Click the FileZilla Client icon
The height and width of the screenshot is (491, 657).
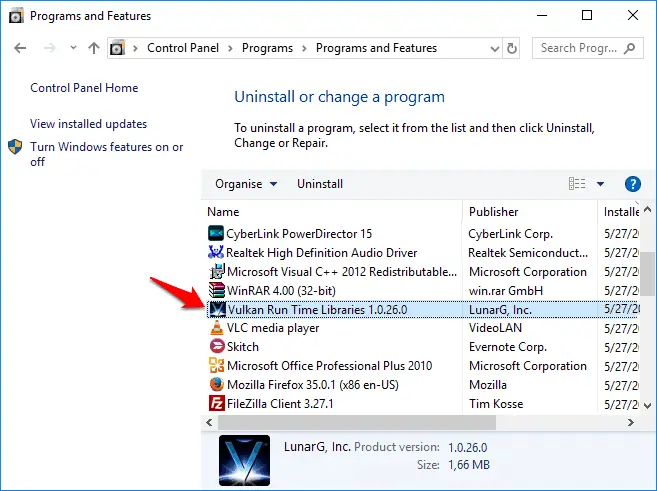click(217, 403)
